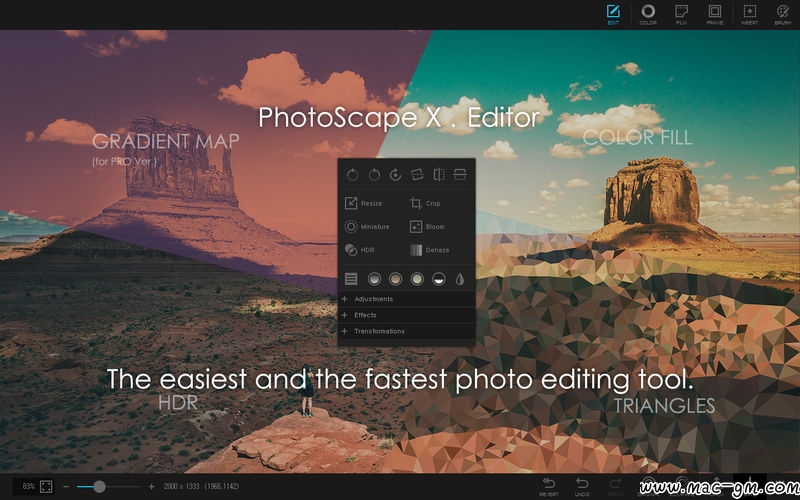
Task: Select the Crop tool
Action: click(425, 203)
